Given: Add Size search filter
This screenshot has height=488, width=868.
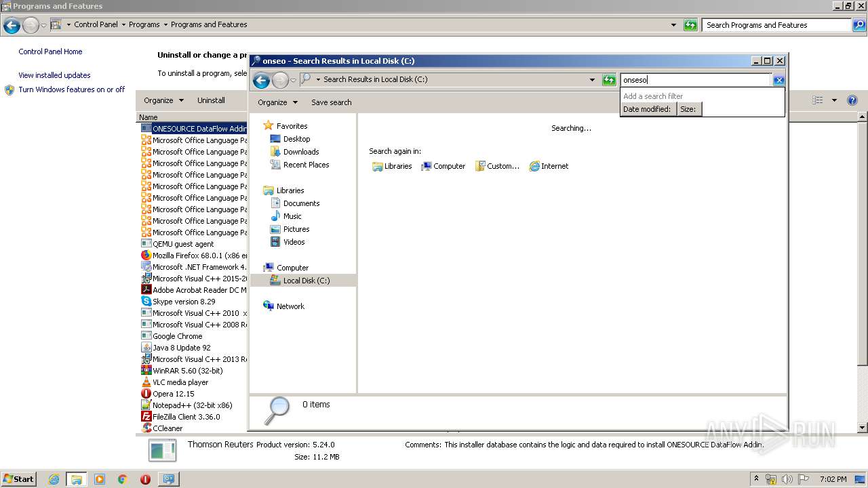Looking at the screenshot, I should click(688, 109).
